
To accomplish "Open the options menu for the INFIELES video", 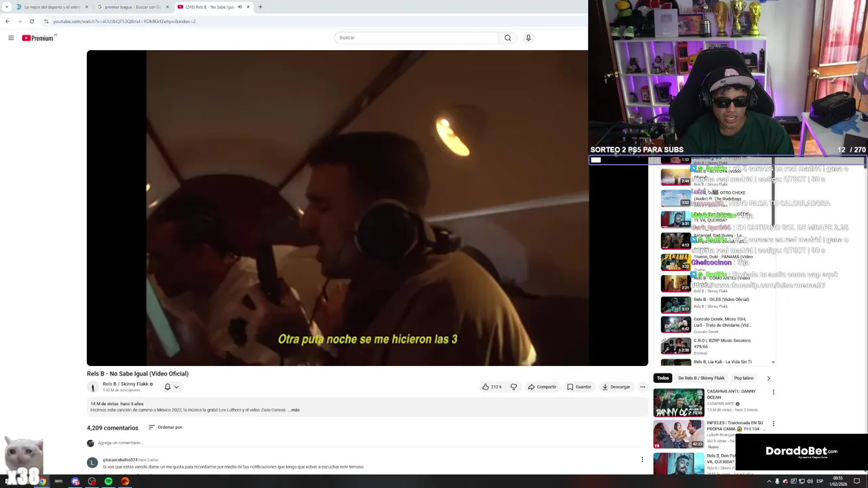I will pyautogui.click(x=773, y=424).
